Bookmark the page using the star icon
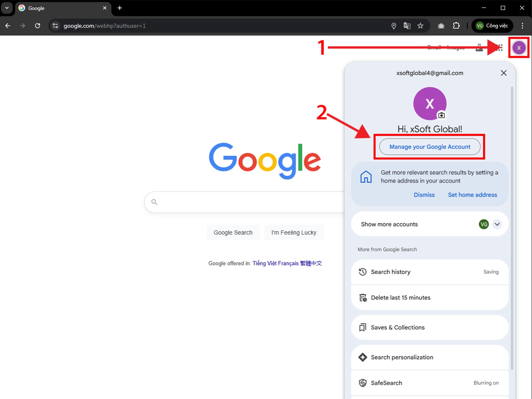This screenshot has width=532, height=399. [x=420, y=26]
